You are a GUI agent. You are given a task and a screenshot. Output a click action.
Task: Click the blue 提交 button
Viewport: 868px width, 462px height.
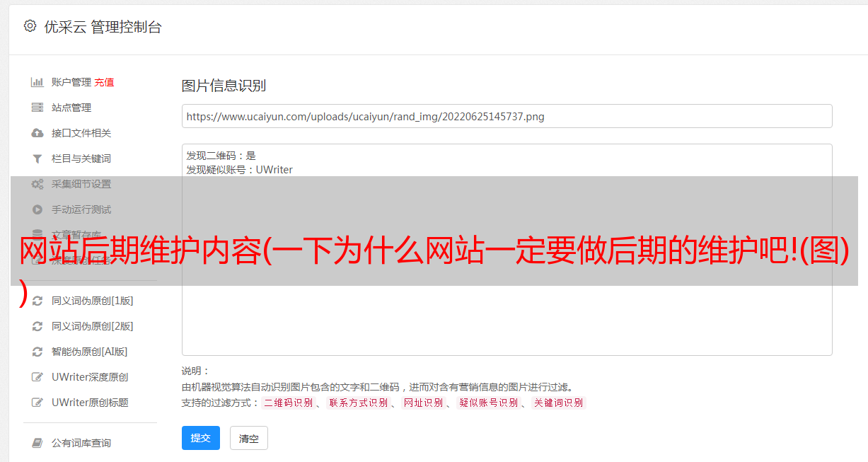201,438
